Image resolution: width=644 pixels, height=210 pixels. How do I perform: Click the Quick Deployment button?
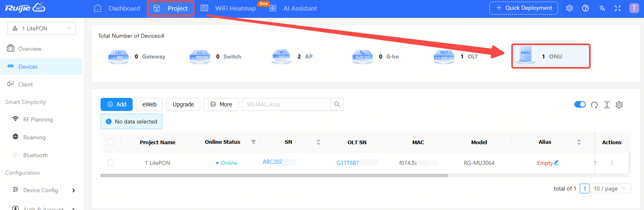point(524,8)
